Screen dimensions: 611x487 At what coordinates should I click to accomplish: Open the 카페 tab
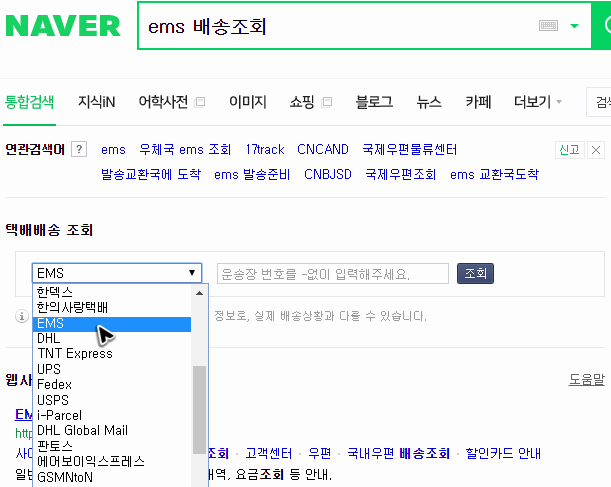click(x=478, y=102)
